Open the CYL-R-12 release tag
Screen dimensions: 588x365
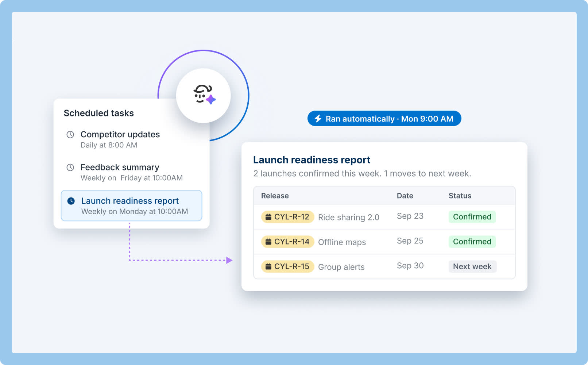[x=287, y=217]
